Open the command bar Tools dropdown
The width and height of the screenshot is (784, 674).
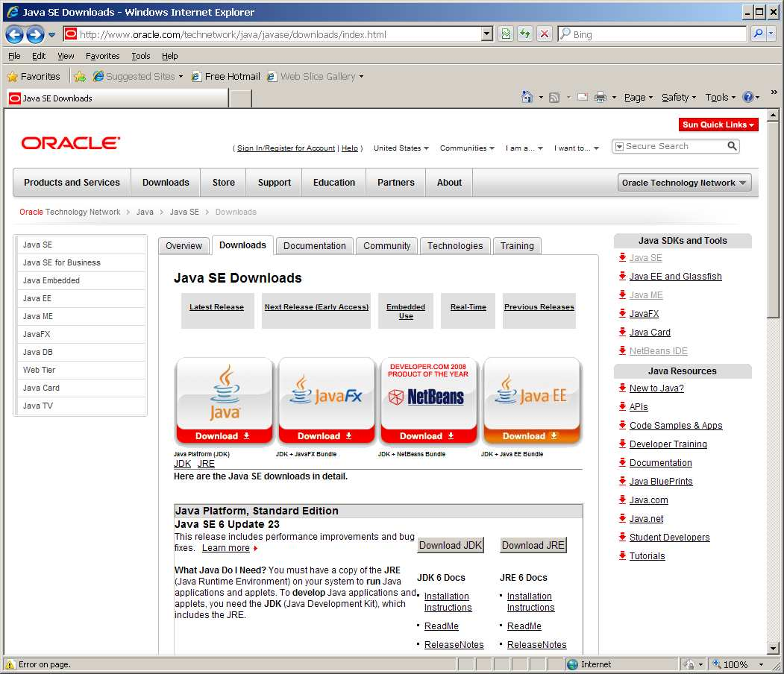[x=720, y=98]
